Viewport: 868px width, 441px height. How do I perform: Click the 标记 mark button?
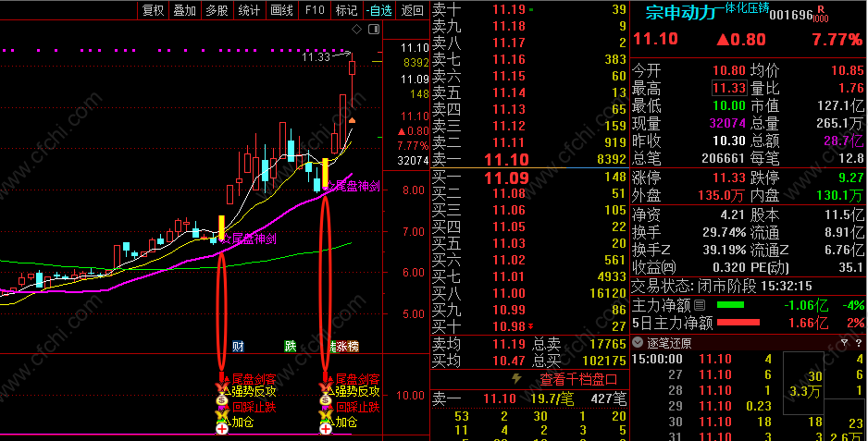[x=346, y=10]
